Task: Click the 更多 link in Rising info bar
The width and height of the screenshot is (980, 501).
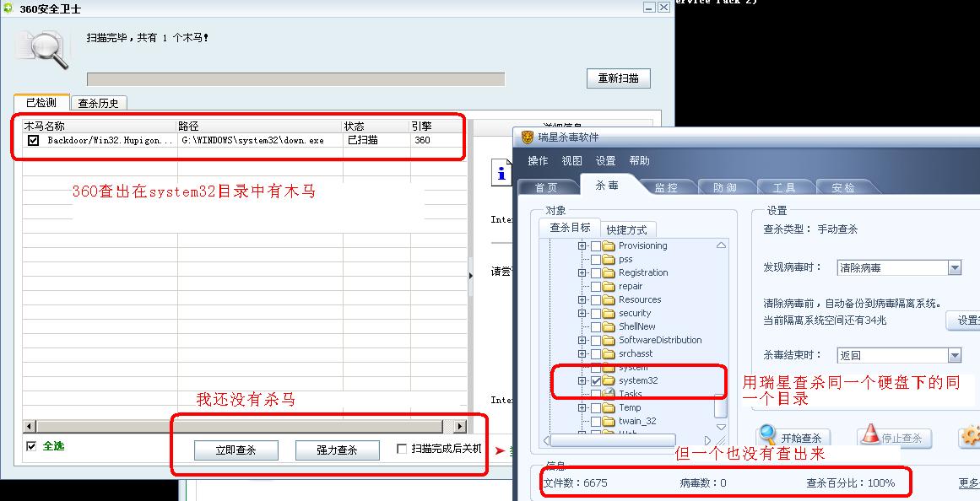Action: point(969,483)
